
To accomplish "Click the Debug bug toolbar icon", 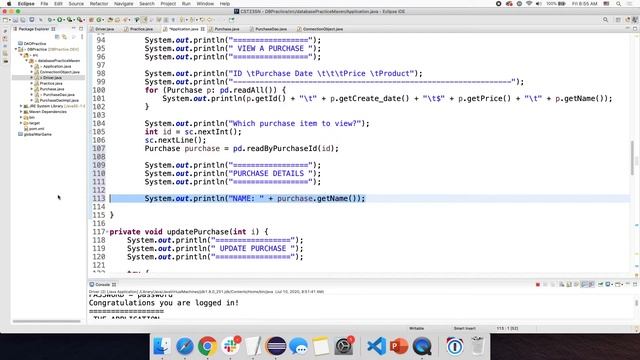I will click(x=50, y=19).
